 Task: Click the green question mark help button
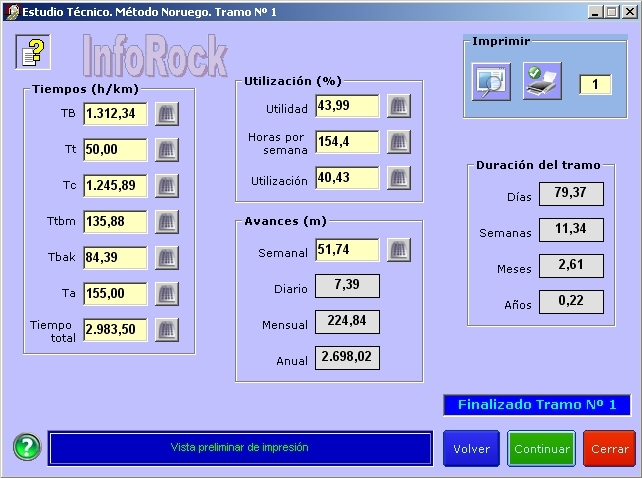(x=27, y=447)
